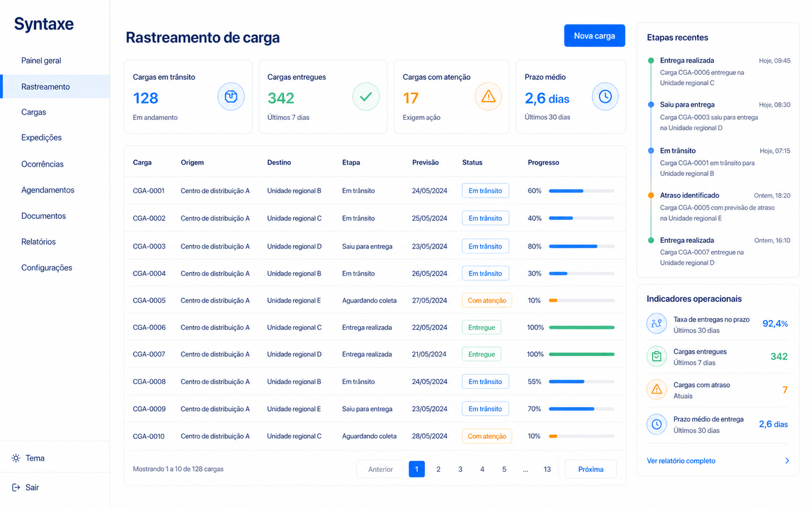The height and width of the screenshot is (508, 812).
Task: Click the Etapa column header
Action: [x=351, y=163]
